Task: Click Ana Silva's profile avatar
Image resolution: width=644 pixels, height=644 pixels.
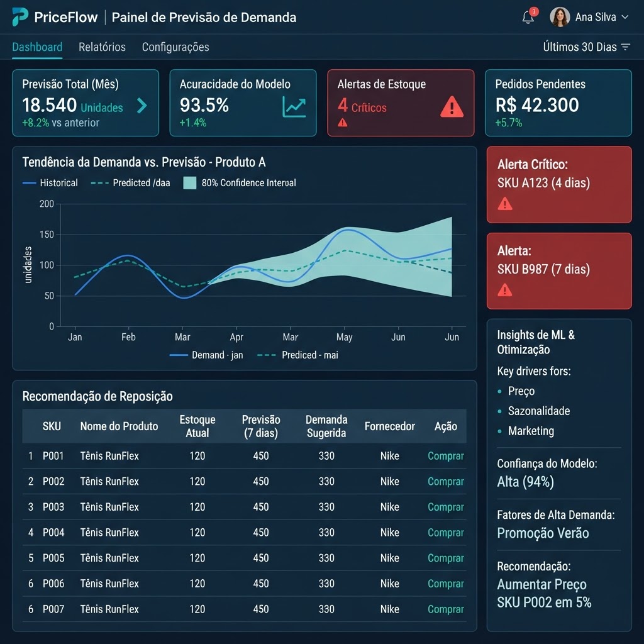Action: click(x=559, y=17)
